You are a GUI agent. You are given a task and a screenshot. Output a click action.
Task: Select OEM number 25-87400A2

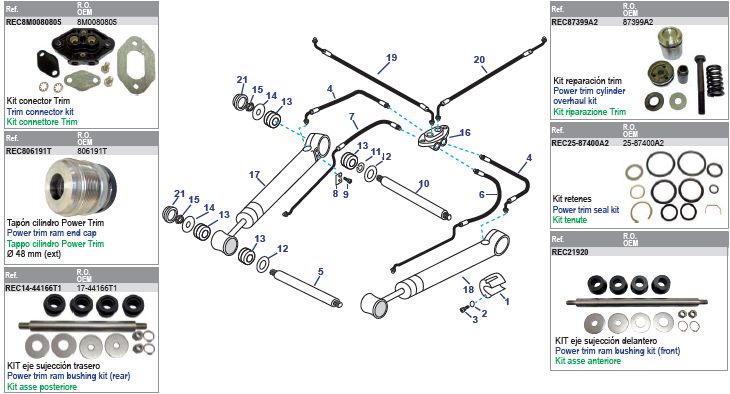pos(643,143)
